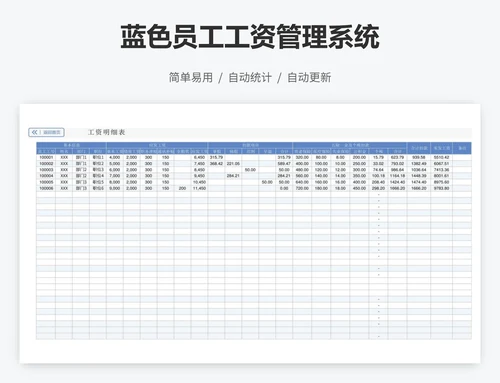The image size is (500, 383).
Task: Select insurance cell 400.00 in row 100002
Action: click(x=302, y=164)
